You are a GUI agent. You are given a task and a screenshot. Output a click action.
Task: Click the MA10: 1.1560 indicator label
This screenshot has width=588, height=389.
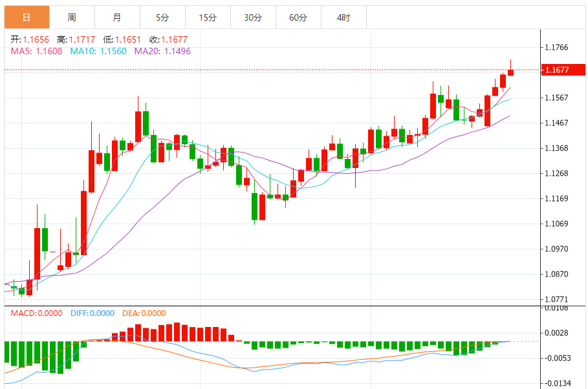coord(98,51)
